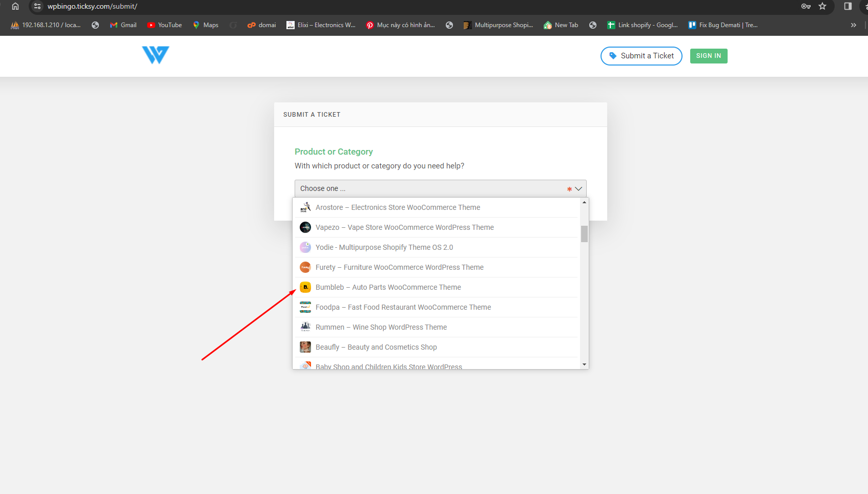The width and height of the screenshot is (868, 494).
Task: Open the Elixi – Electronics bookmark
Action: pos(321,25)
